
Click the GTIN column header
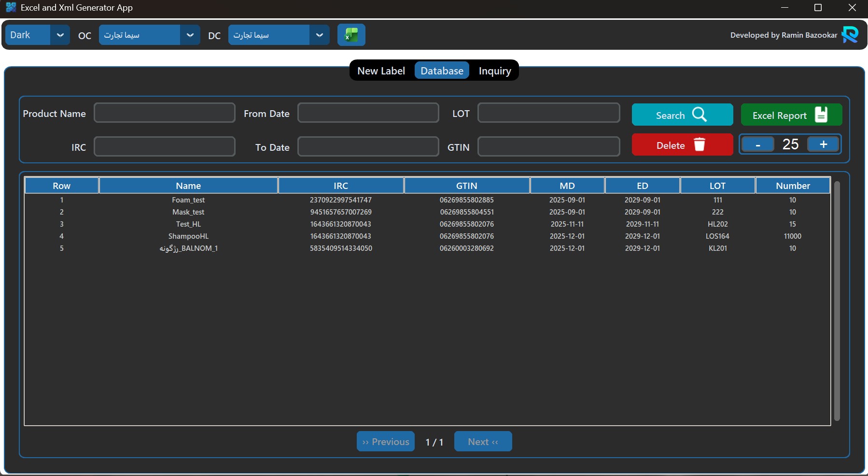point(466,186)
